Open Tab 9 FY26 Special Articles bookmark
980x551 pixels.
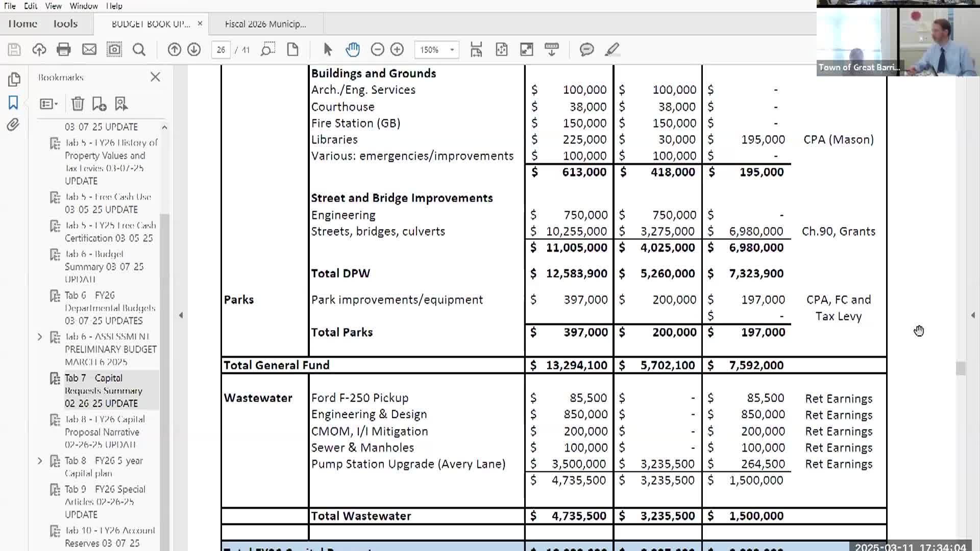point(105,502)
